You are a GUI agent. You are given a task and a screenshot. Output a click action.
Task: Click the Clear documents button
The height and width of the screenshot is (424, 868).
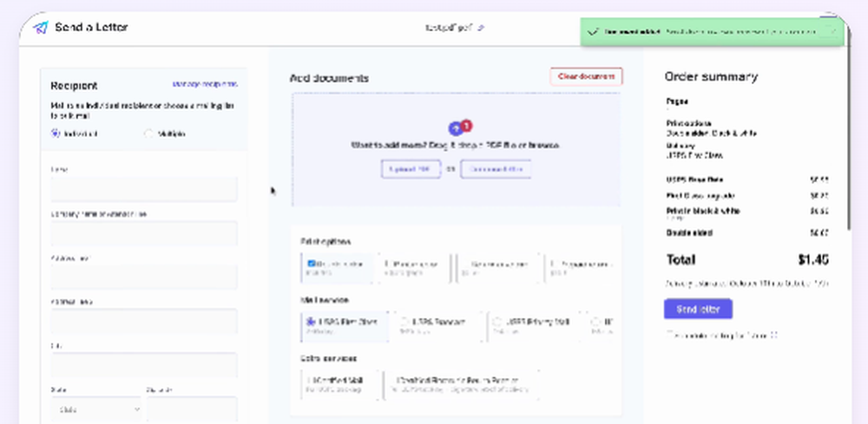[586, 77]
